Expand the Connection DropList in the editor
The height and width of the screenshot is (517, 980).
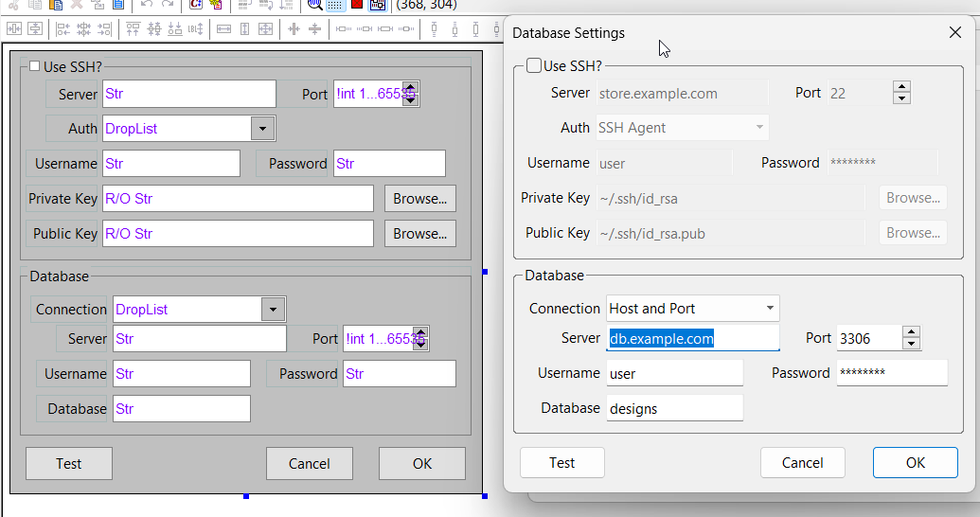coord(273,310)
